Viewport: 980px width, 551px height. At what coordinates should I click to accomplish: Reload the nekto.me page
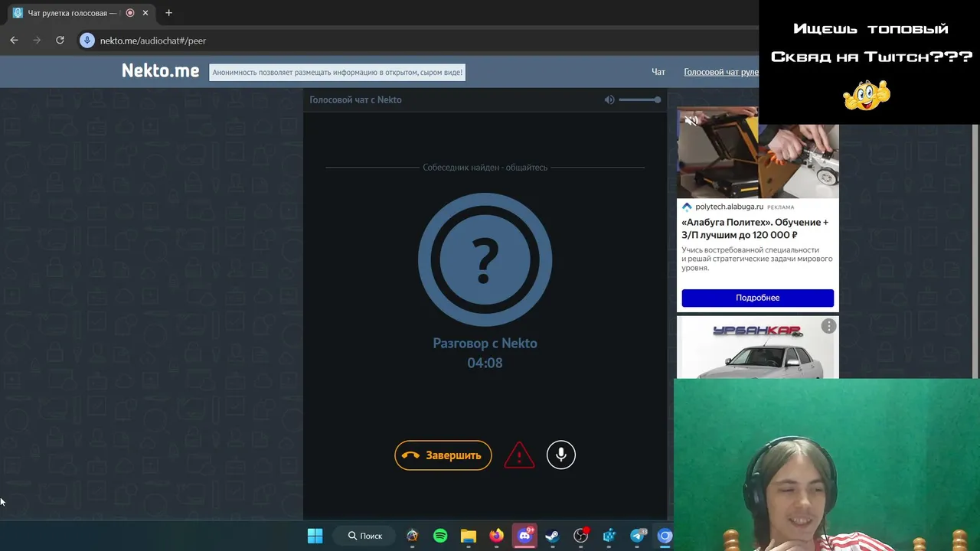[x=60, y=41]
